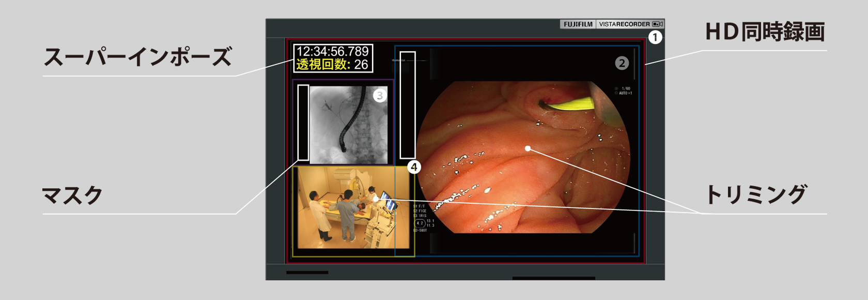Image resolution: width=868 pixels, height=300 pixels.
Task: Click the mask rectangle beside X-ray image
Action: (x=303, y=123)
